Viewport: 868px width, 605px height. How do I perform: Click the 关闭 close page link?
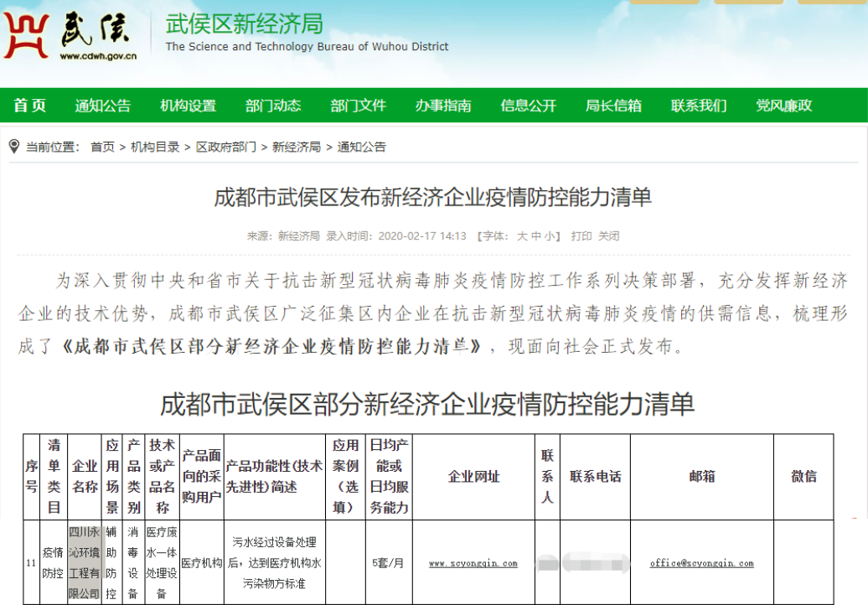pos(609,236)
